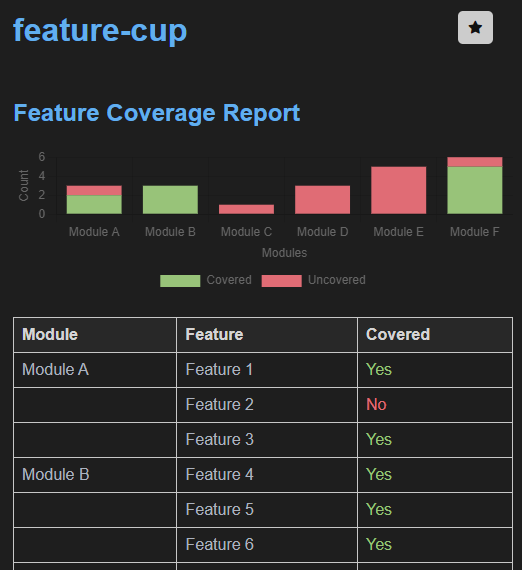Toggle the Covered legend item
Screen dimensions: 522x570
206,280
